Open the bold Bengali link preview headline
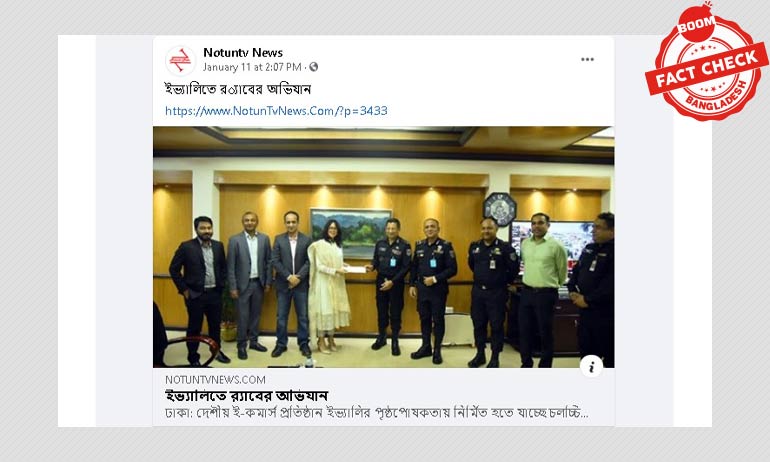770x462 pixels. tap(247, 395)
